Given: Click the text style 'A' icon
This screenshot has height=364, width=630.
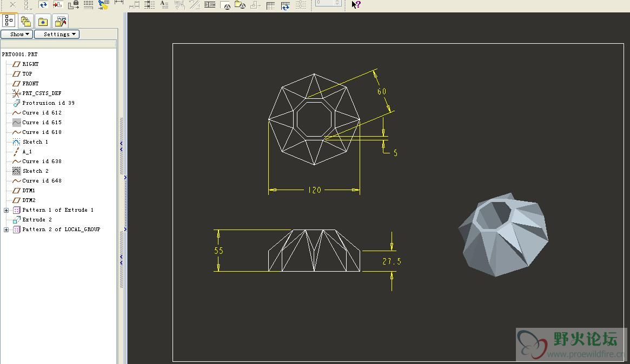Looking at the screenshot, I should click(x=164, y=4).
